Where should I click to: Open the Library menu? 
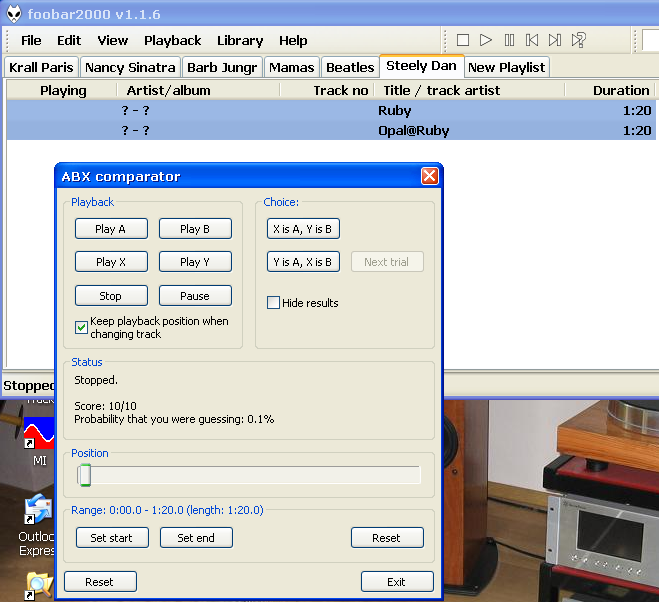[x=240, y=40]
